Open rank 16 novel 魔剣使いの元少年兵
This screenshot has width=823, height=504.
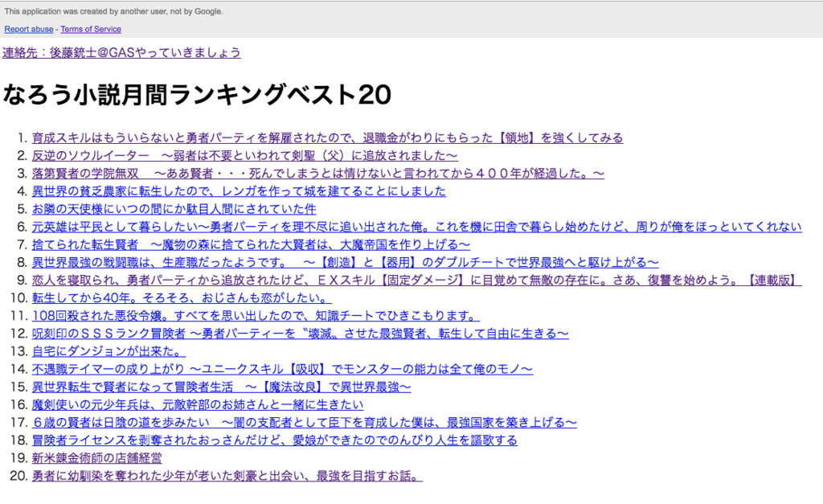[x=198, y=405]
